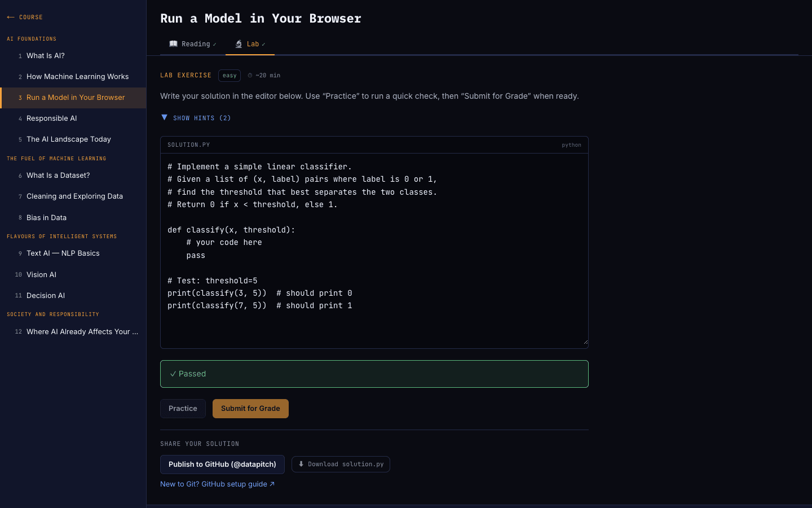Click SOCIETY AND RESPONSIBILITY heading
The height and width of the screenshot is (508, 812).
53,314
